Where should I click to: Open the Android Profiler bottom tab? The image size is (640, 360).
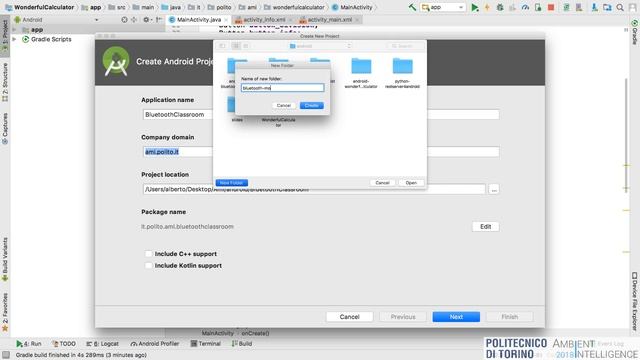(155, 344)
